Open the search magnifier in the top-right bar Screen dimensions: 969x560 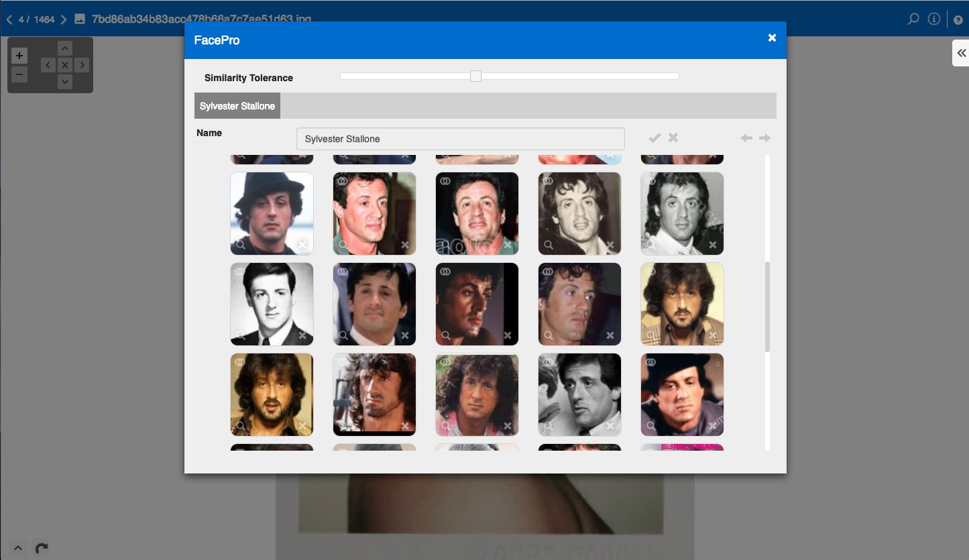(913, 19)
